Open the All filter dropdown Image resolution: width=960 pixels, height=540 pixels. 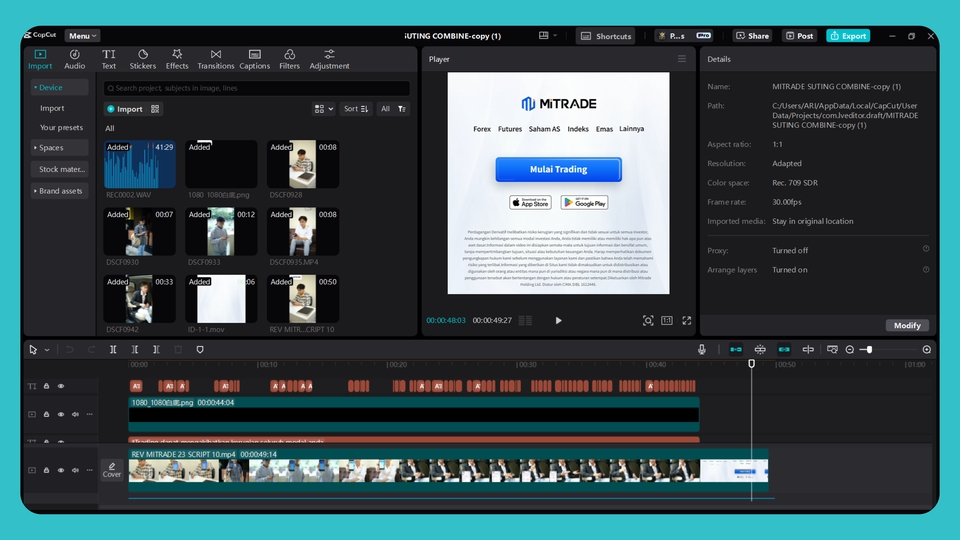393,109
